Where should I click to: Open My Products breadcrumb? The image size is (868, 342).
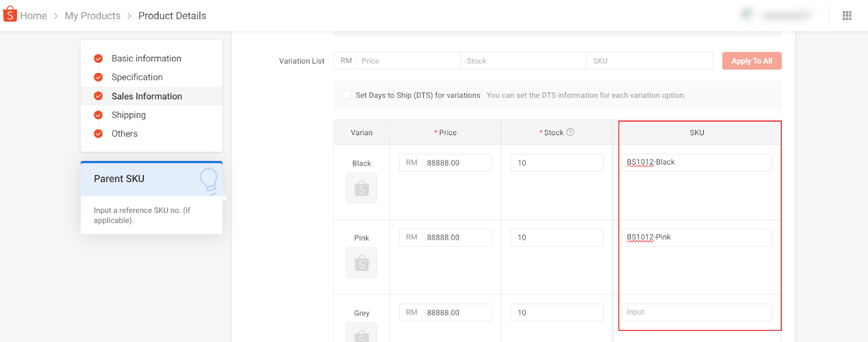(92, 16)
